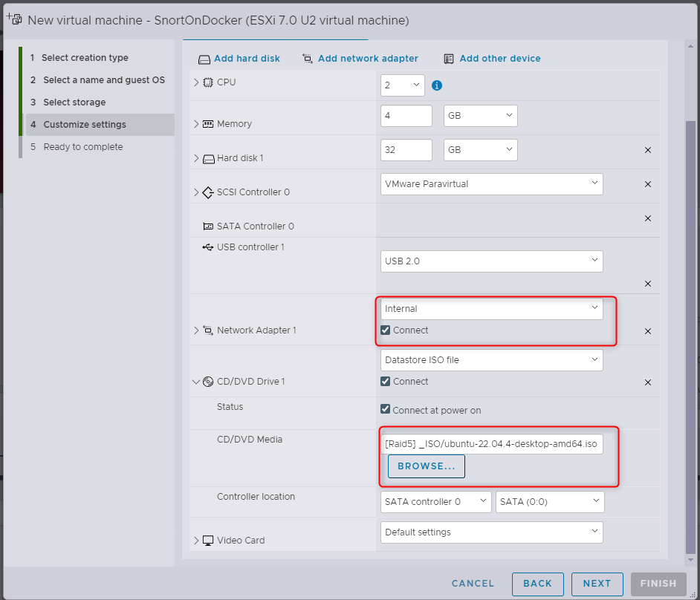The height and width of the screenshot is (600, 700).
Task: Toggle CD/DVD Drive 1 Connect checkbox
Action: [386, 382]
